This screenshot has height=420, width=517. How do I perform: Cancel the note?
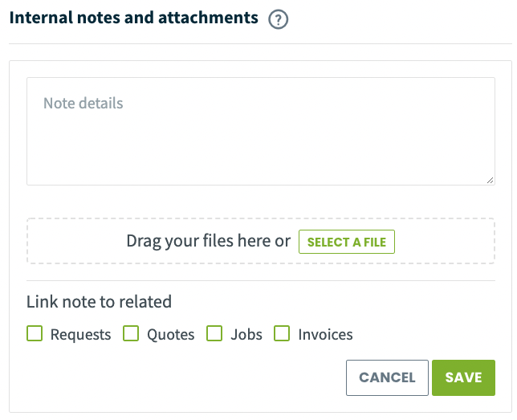point(387,377)
